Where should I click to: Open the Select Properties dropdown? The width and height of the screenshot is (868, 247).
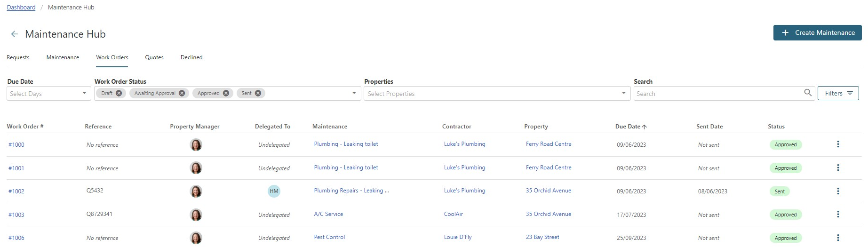coord(497,93)
